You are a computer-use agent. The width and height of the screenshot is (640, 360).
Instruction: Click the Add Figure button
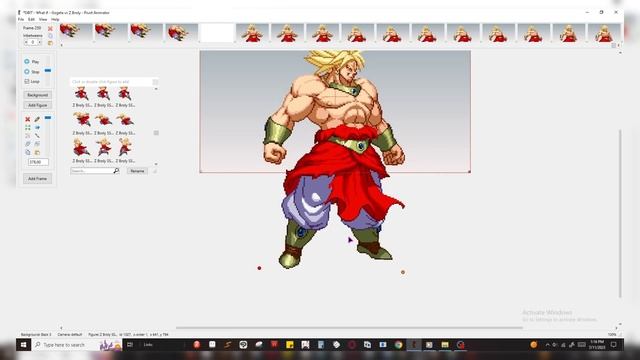[x=38, y=105]
